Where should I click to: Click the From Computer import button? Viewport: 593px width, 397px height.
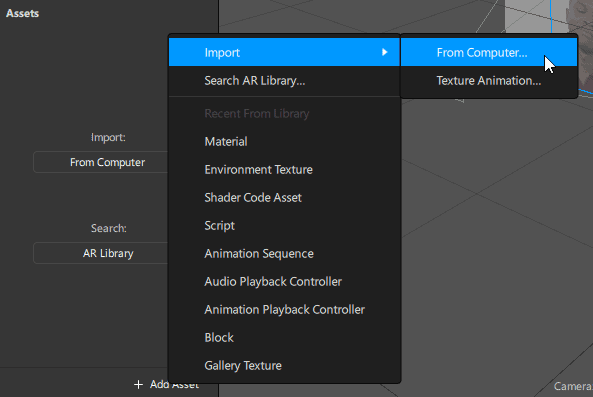click(101, 162)
